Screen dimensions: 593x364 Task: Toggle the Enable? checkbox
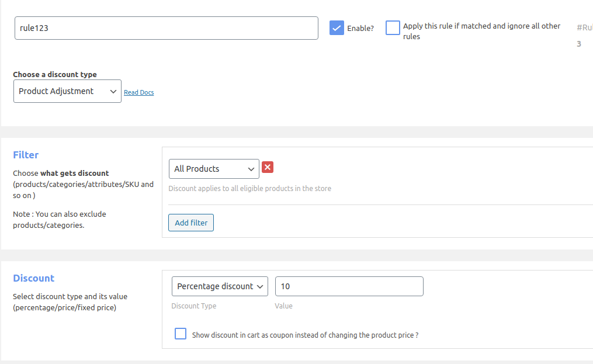pyautogui.click(x=337, y=28)
